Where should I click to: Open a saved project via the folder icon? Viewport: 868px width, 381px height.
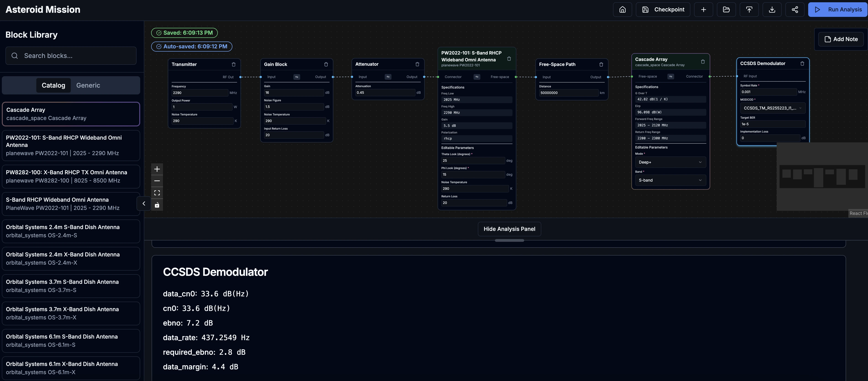point(726,9)
